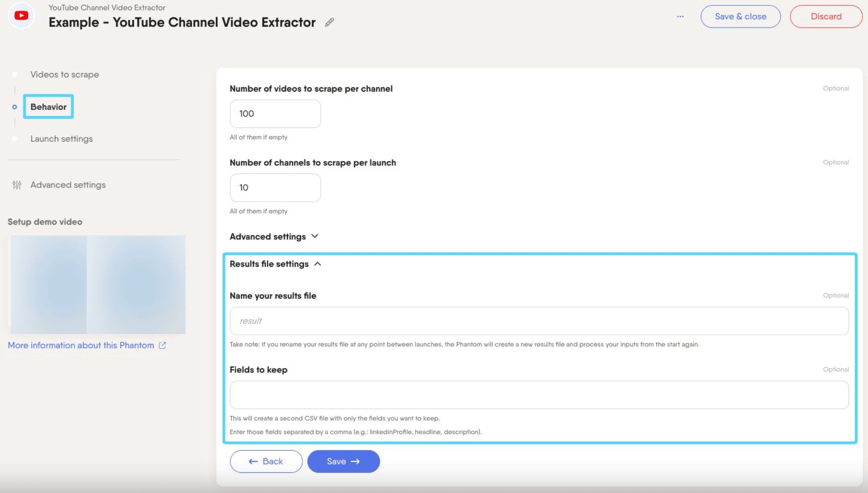Click Save & close button
This screenshot has height=493, width=868.
tap(740, 17)
